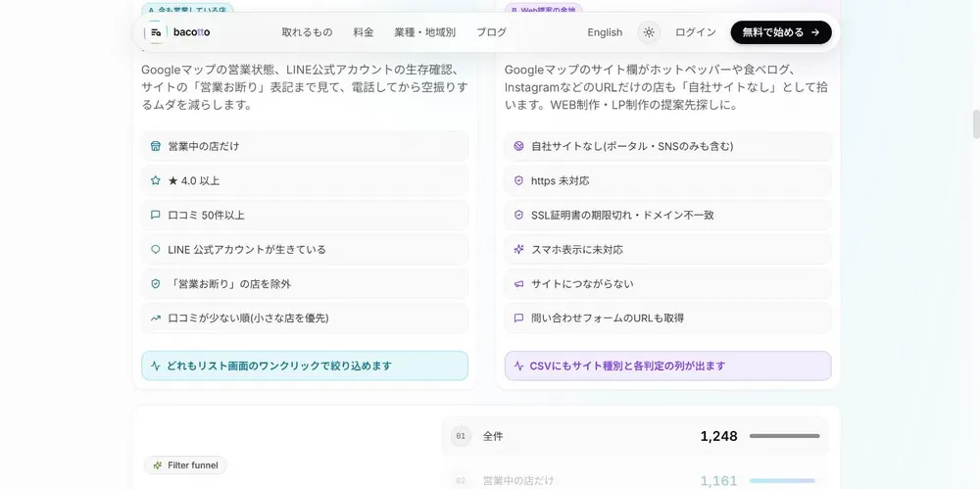Open the ブログ nav item
Image resolution: width=980 pixels, height=489 pixels.
pyautogui.click(x=492, y=32)
